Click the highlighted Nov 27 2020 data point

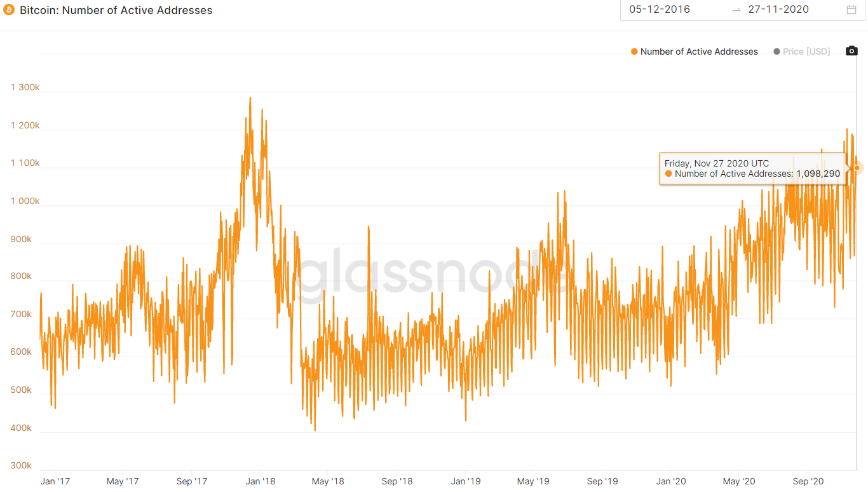857,168
